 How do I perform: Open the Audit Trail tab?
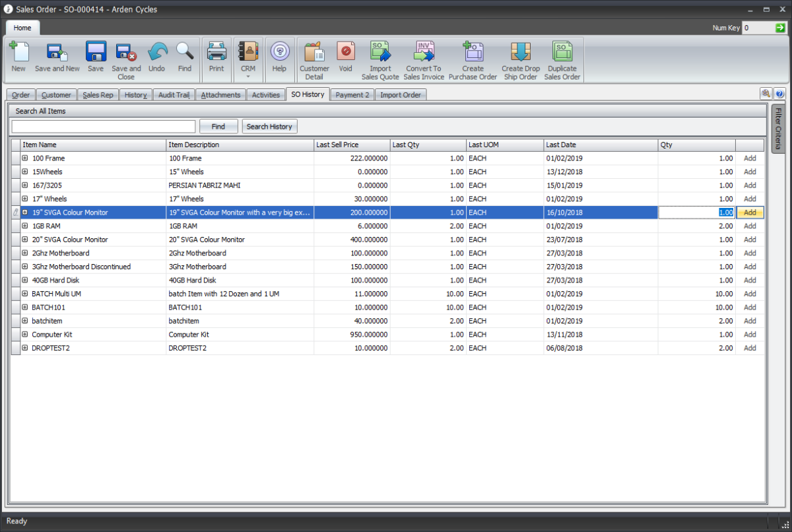pos(173,94)
